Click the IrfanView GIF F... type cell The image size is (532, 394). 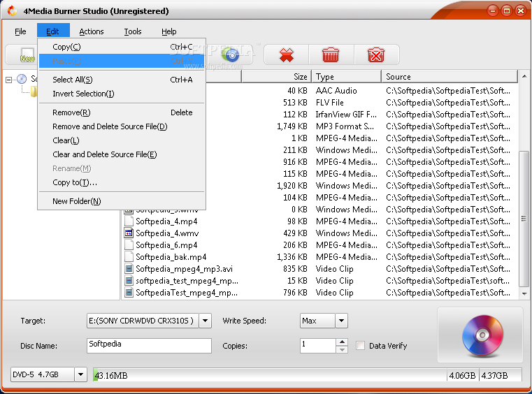(x=346, y=115)
